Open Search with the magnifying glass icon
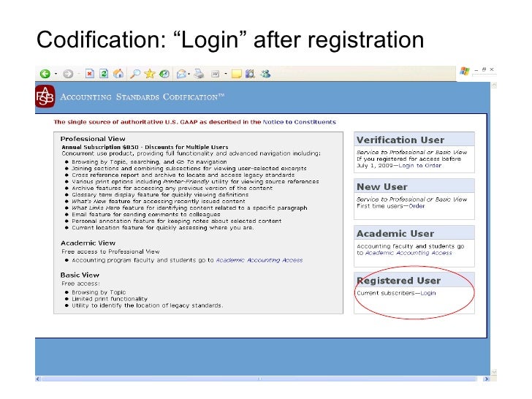532x399 pixels. [x=135, y=74]
